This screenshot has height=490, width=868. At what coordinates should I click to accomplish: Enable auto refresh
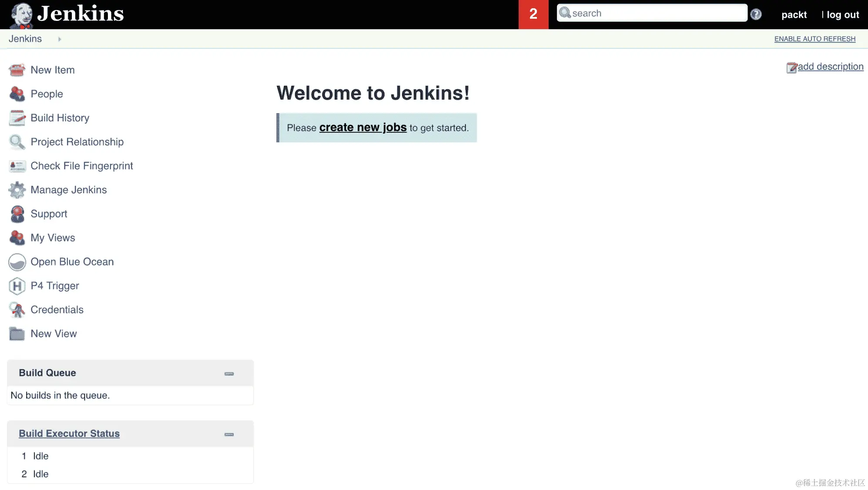[814, 39]
